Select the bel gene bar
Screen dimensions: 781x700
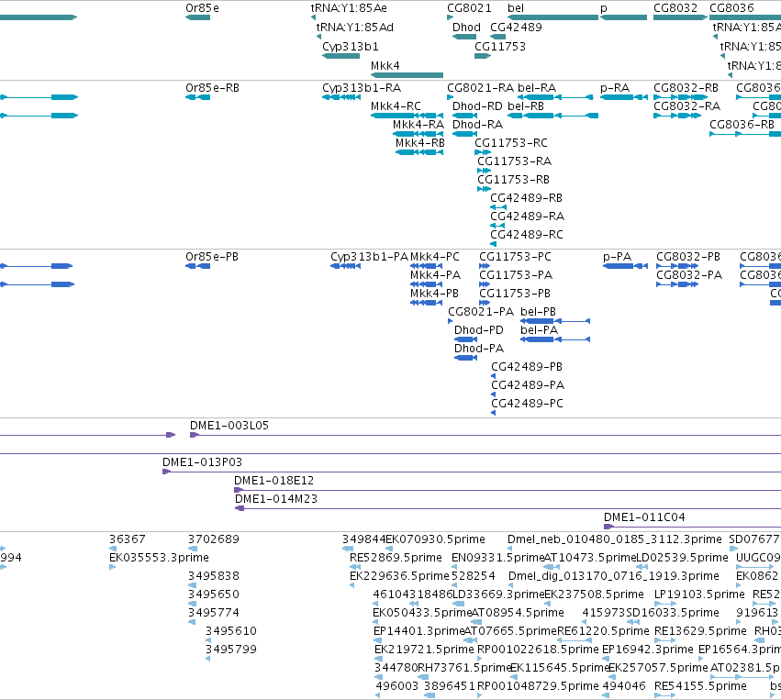pos(552,17)
